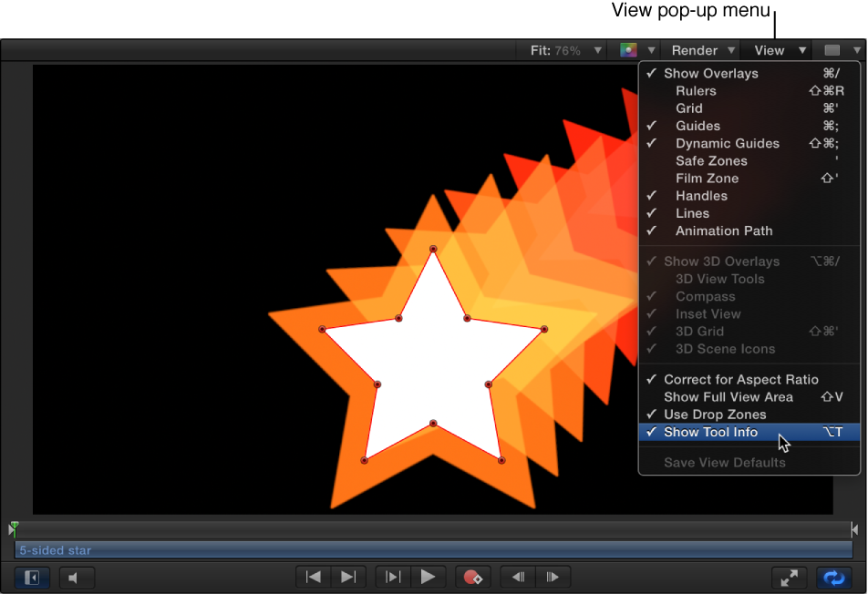The width and height of the screenshot is (868, 594).
Task: Uncheck Show Overlays in the View menu
Action: (x=712, y=73)
